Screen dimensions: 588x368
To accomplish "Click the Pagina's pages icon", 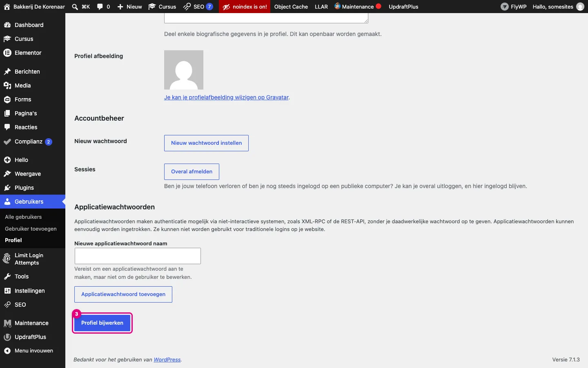I will 7,113.
